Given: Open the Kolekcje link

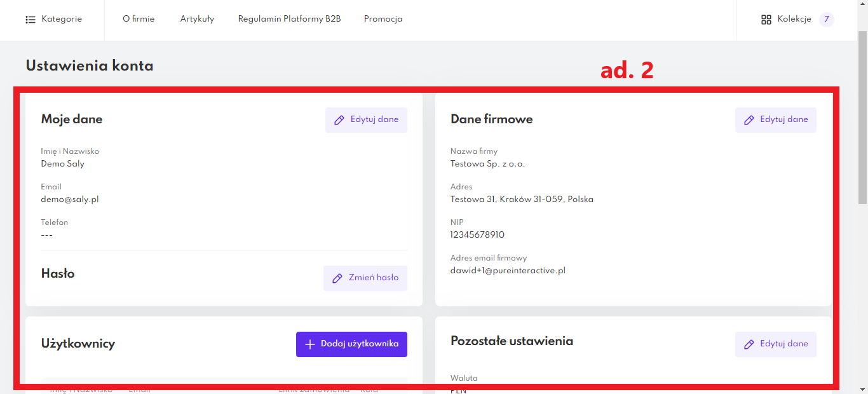Looking at the screenshot, I should (x=794, y=19).
